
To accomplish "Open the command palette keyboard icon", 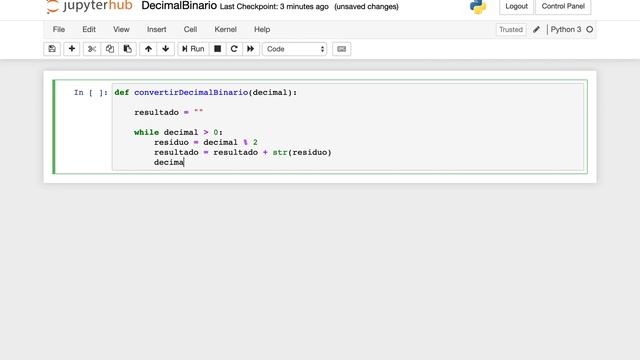I will click(342, 49).
